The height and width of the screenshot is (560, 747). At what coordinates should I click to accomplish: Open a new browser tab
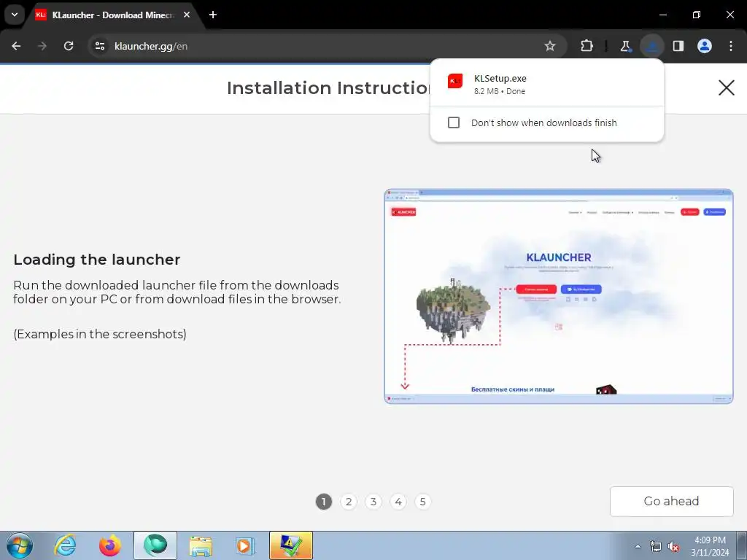point(213,15)
